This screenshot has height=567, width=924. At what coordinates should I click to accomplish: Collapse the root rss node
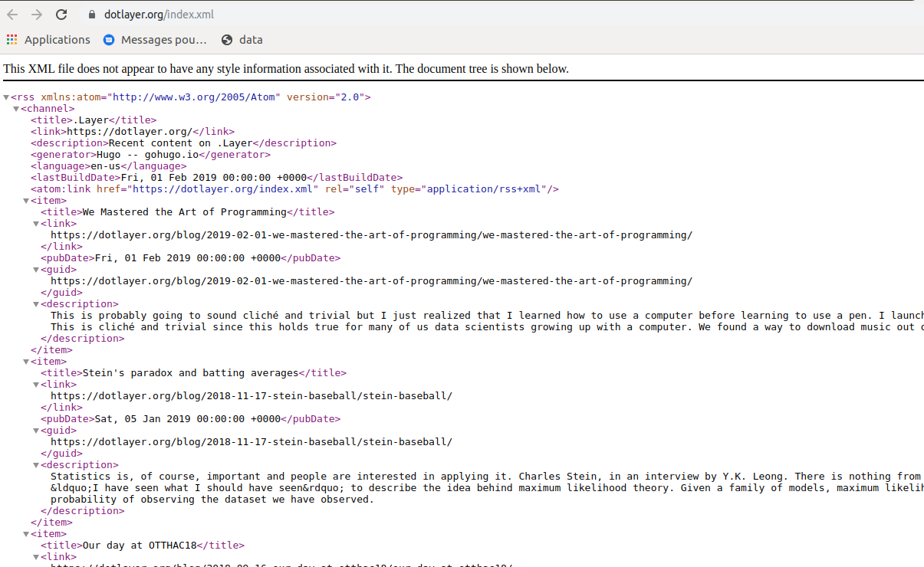(x=6, y=98)
